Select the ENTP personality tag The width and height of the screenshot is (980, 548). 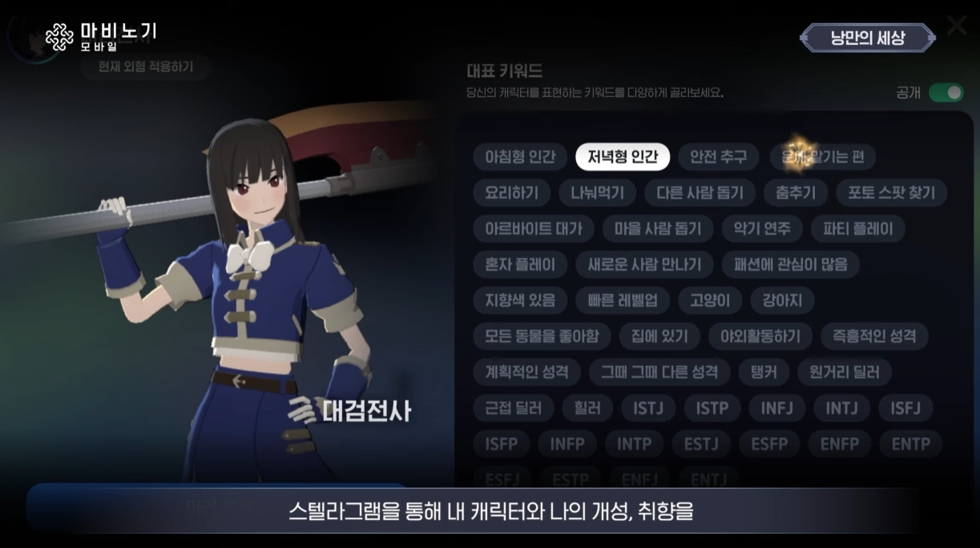[911, 443]
